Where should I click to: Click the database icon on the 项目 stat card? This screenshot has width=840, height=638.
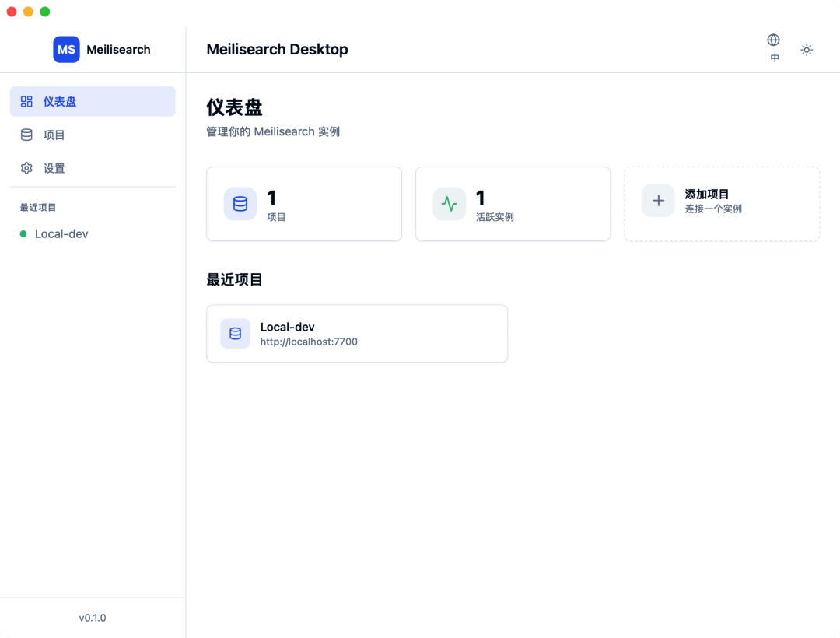(240, 204)
